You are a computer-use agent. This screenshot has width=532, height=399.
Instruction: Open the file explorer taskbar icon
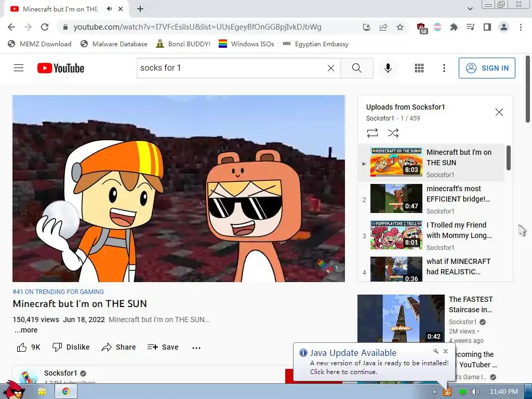point(42,392)
